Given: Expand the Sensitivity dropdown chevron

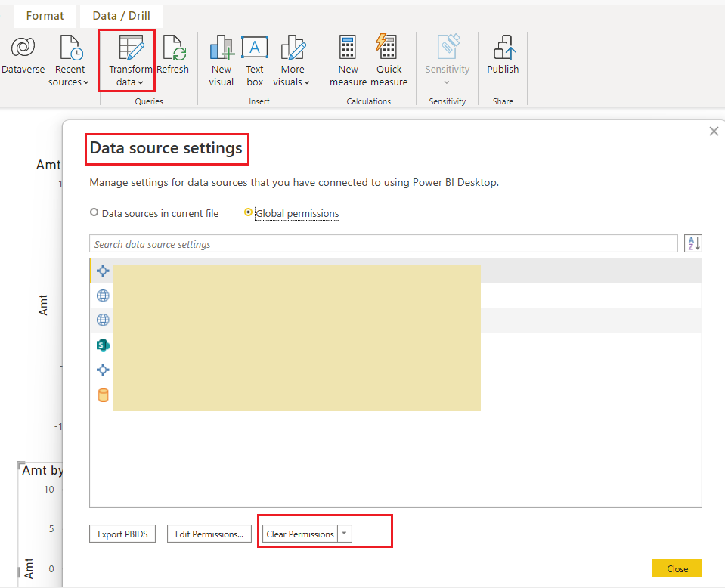Looking at the screenshot, I should click(447, 82).
